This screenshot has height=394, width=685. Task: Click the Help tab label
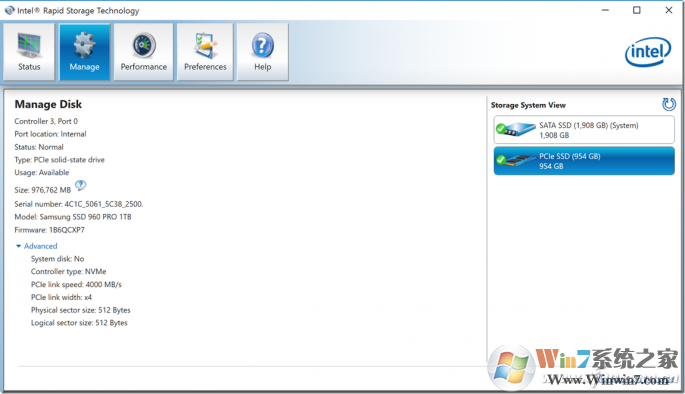(263, 67)
